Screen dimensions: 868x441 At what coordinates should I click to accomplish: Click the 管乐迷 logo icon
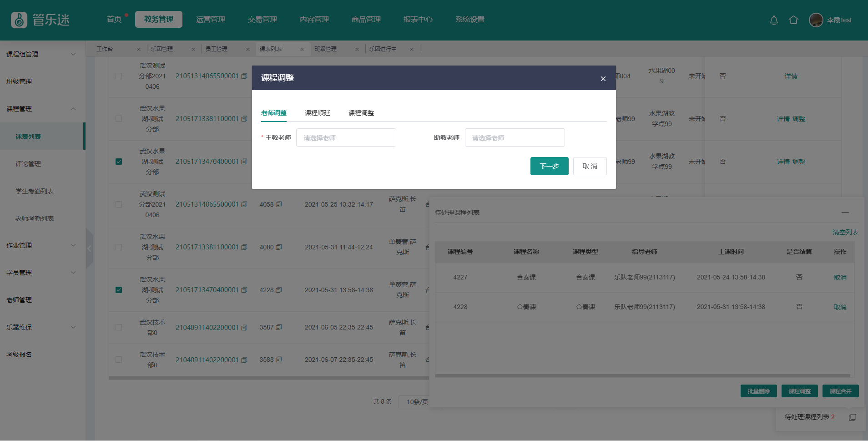19,20
